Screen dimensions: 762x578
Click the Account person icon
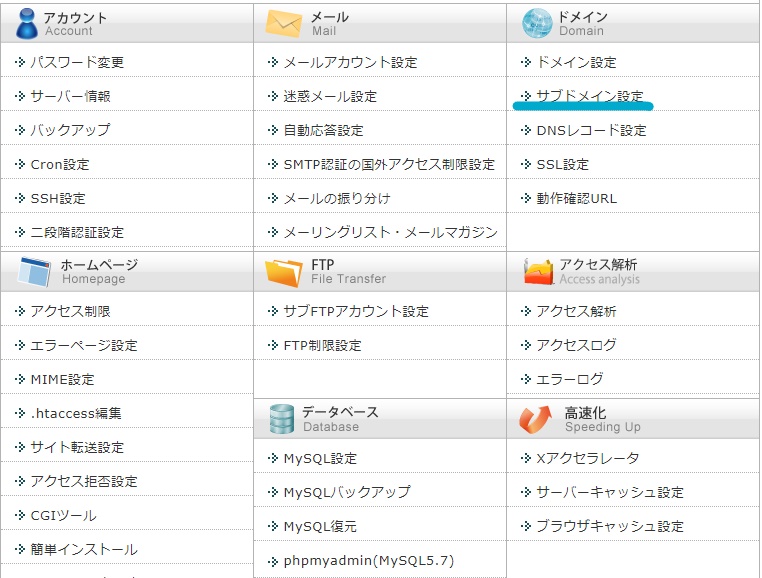point(25,23)
